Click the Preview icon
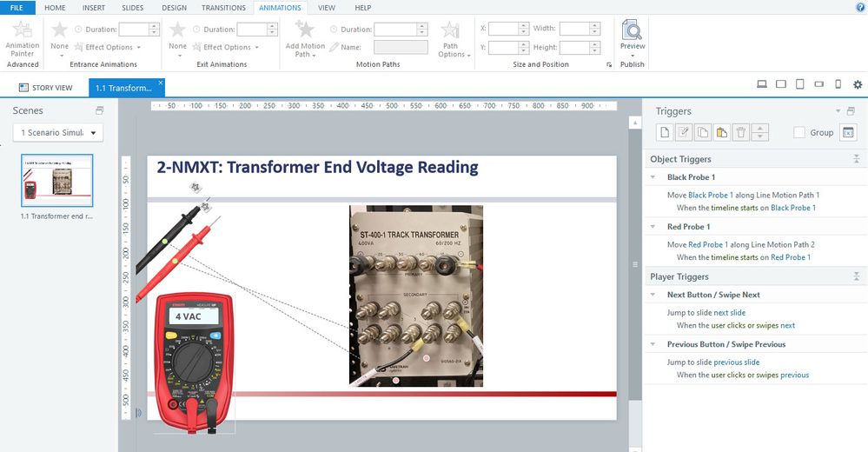The height and width of the screenshot is (452, 868). 633,30
